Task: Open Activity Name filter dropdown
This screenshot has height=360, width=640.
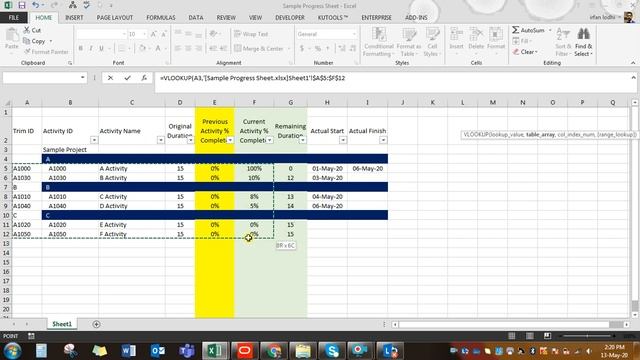Action: (160, 140)
